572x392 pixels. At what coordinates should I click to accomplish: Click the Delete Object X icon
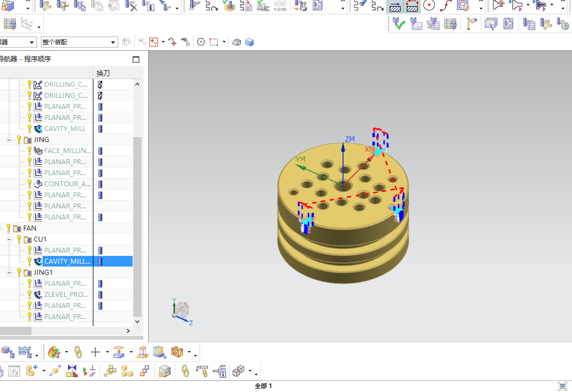[130, 5]
